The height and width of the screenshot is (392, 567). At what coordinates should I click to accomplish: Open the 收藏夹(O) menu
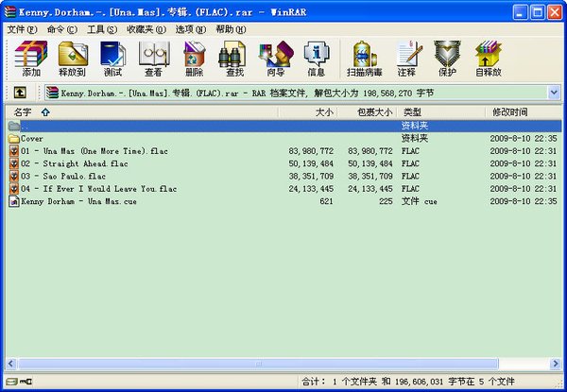point(146,29)
